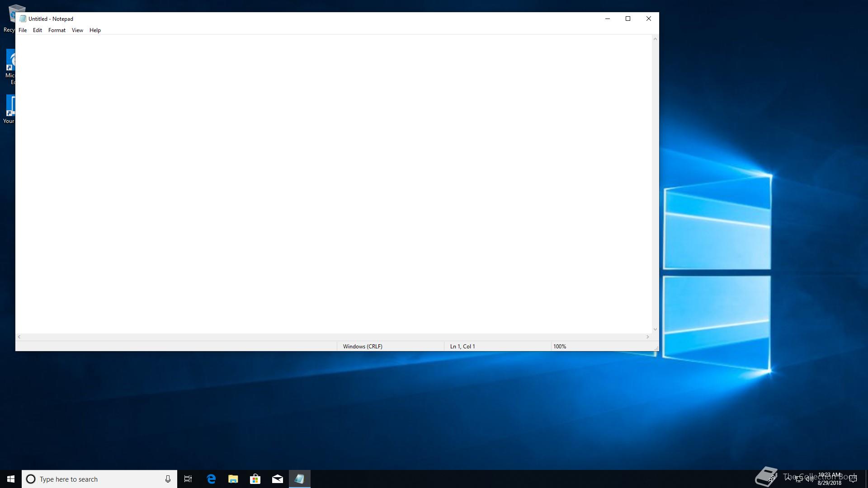Click the Notepad taskbar button

(300, 479)
